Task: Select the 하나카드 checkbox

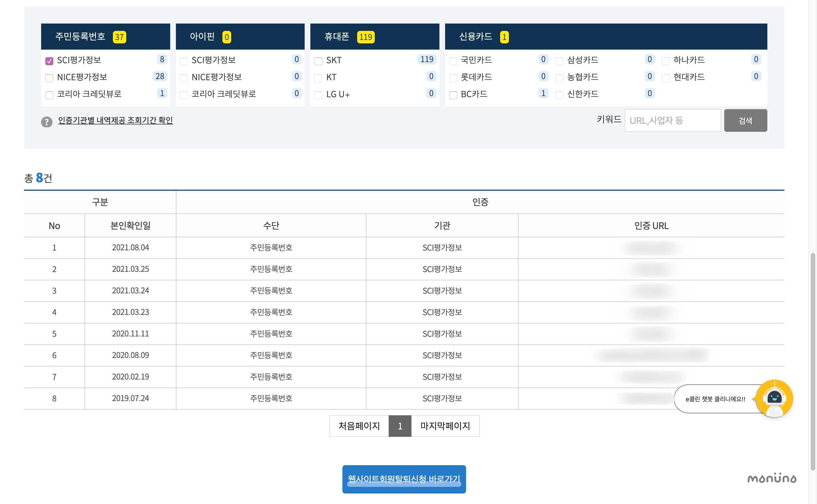Action: (666, 61)
